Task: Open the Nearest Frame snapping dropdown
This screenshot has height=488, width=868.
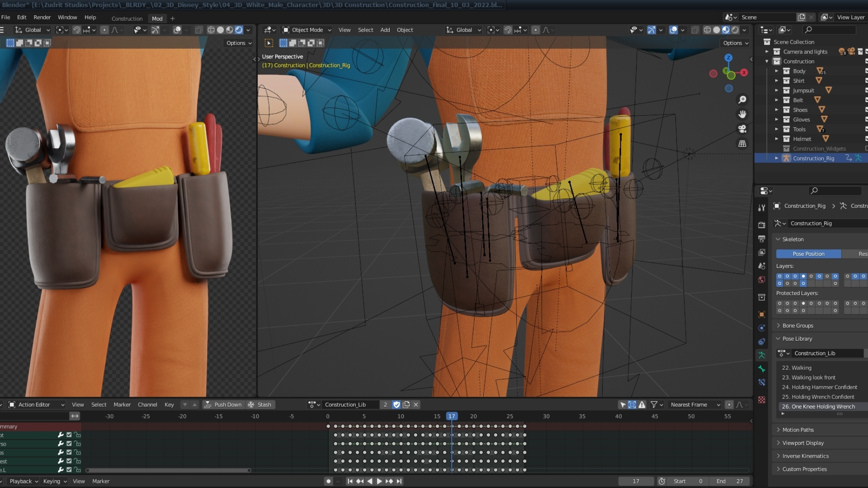Action: [695, 404]
